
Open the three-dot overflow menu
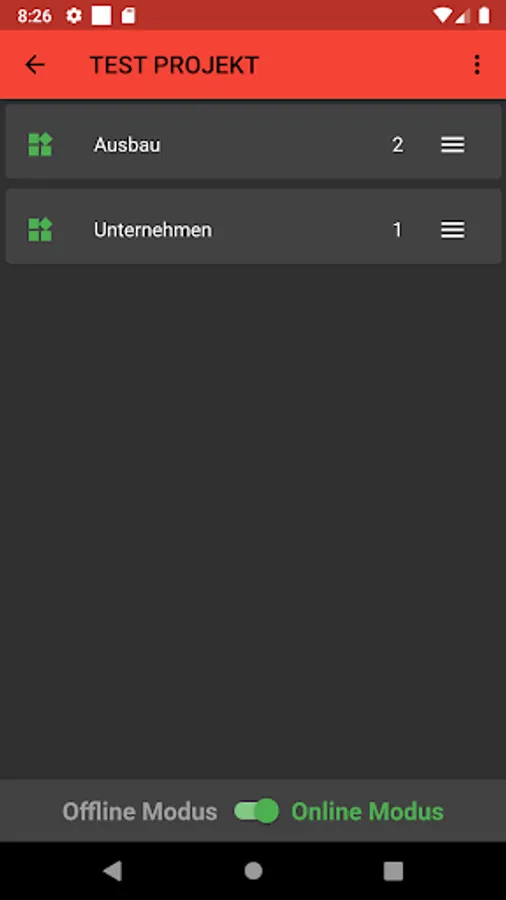click(x=477, y=65)
